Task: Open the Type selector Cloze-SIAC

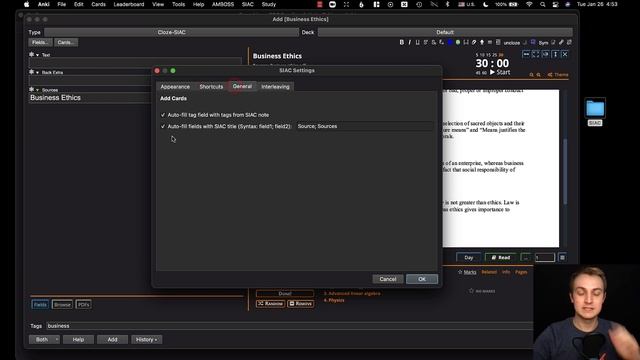Action: (x=171, y=32)
